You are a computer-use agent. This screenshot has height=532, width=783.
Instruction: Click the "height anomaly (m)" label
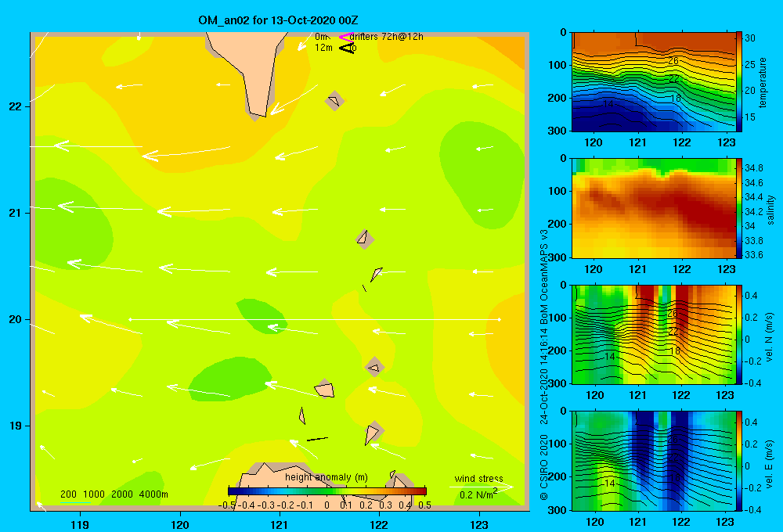327,477
